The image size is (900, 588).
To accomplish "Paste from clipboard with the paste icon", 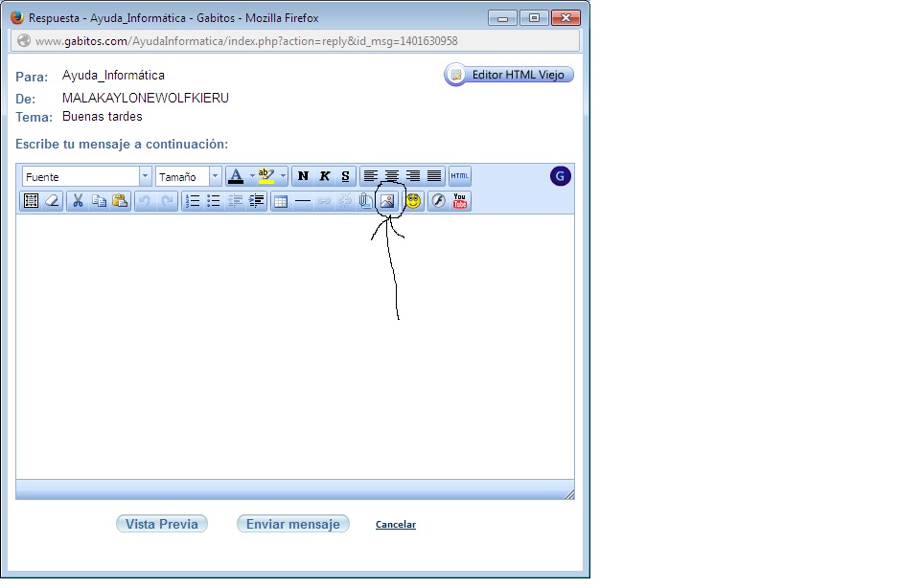I will [x=120, y=201].
